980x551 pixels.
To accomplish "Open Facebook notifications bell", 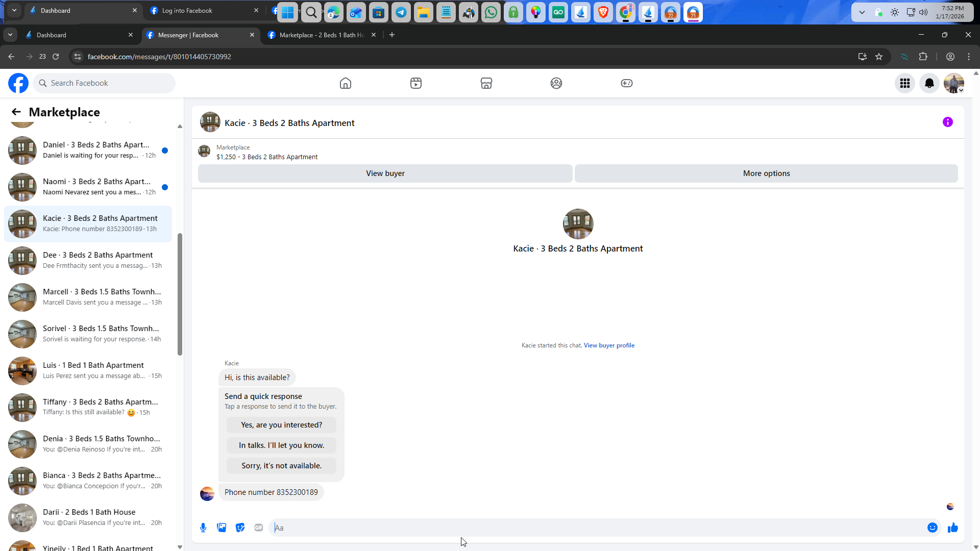I will pos(929,83).
